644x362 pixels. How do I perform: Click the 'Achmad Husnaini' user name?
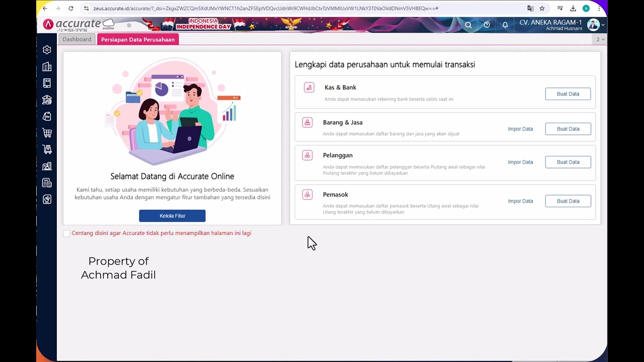(564, 29)
